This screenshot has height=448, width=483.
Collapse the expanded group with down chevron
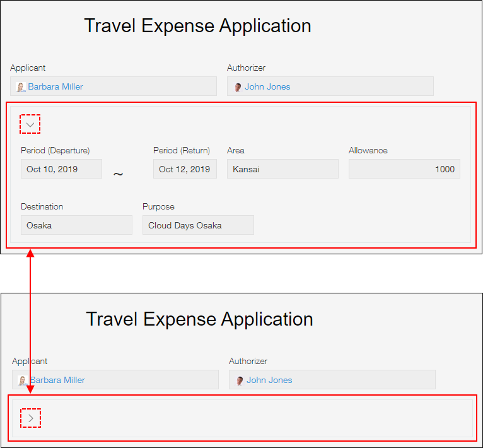[x=30, y=124]
